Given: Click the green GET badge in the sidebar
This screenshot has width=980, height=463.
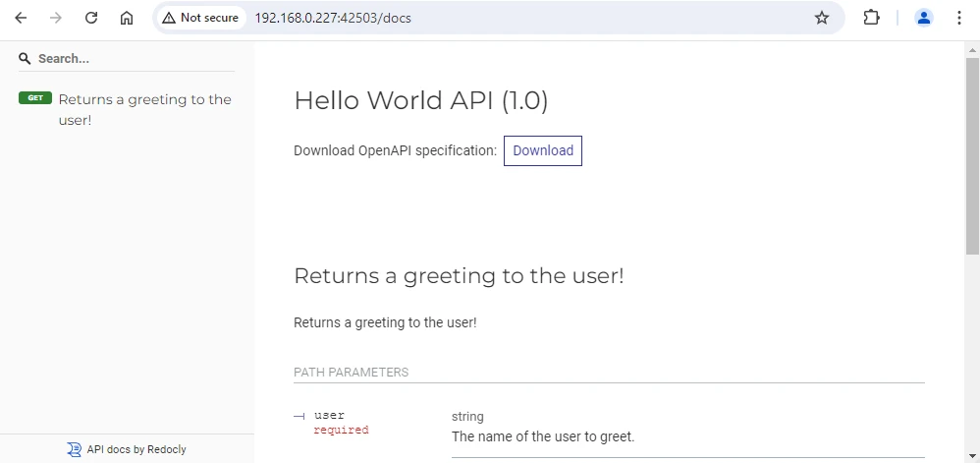Looking at the screenshot, I should click(x=35, y=98).
